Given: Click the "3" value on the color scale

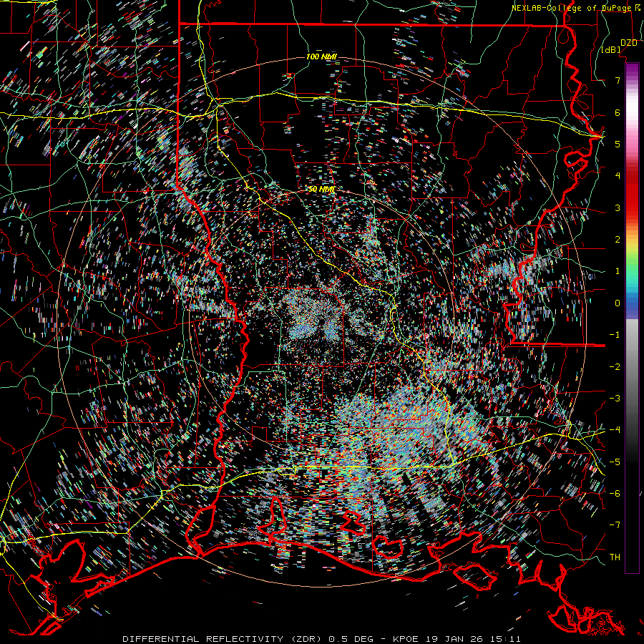Looking at the screenshot, I should click(x=618, y=208).
